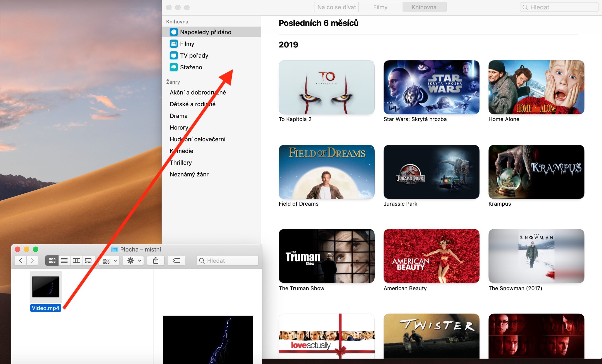Screen dimensions: 602x364
Task: Select Thrillery genre in sidebar
Action: pyautogui.click(x=181, y=163)
